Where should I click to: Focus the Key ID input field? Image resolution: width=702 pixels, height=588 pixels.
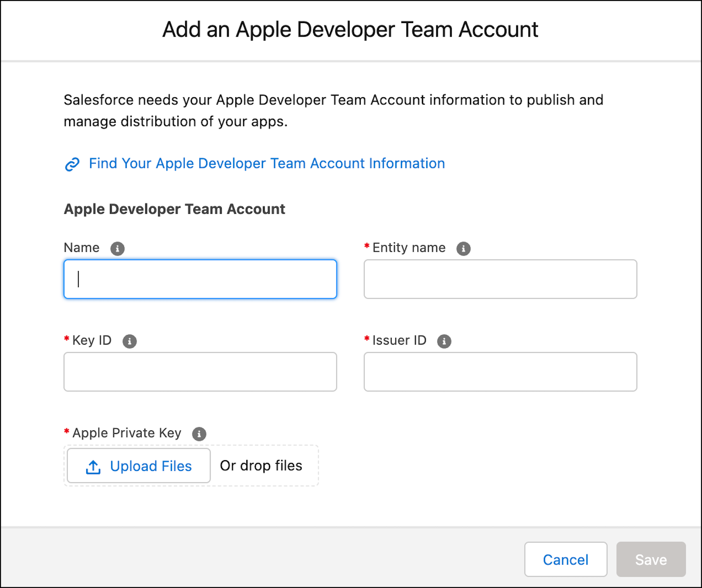click(x=200, y=372)
